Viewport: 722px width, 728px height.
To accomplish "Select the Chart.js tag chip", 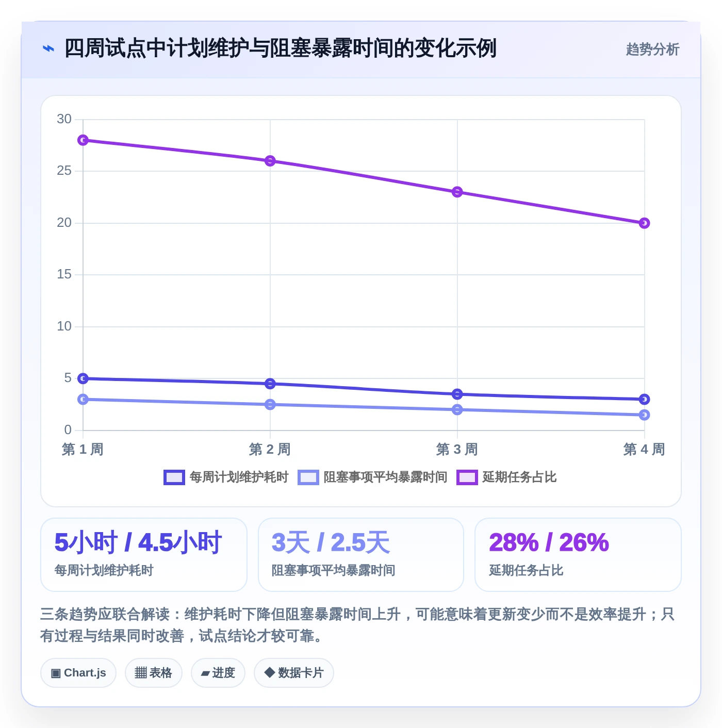I will (x=78, y=673).
